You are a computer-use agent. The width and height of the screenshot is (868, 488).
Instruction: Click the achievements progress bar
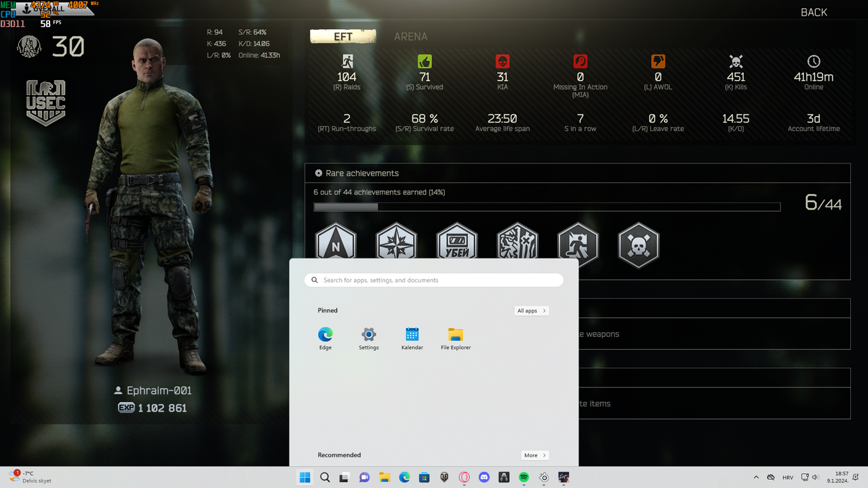547,207
